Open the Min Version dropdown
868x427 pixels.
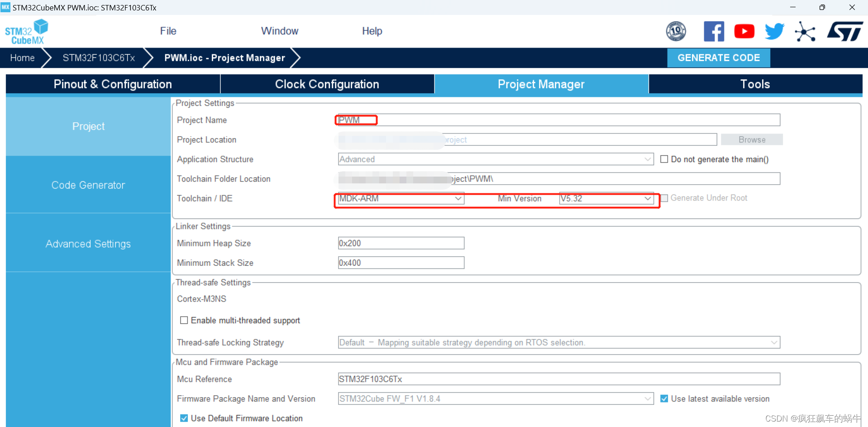606,198
